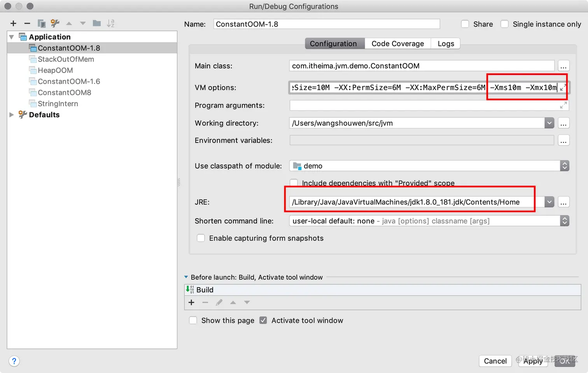Uncheck Activate tool window
This screenshot has width=588, height=373.
[263, 321]
